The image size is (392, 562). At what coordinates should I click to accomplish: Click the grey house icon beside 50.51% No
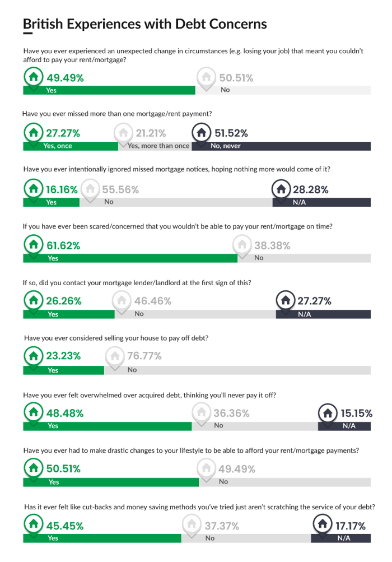(207, 77)
